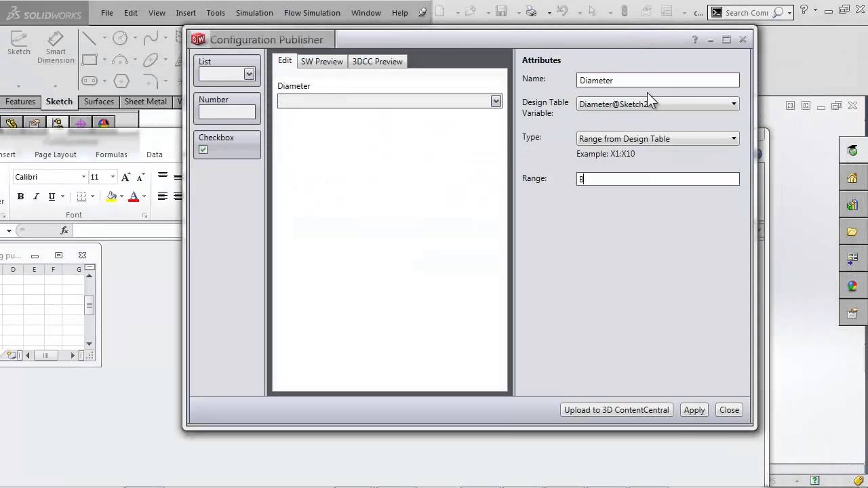Switch to the SW Preview tab
Screen dimensions: 868x488
[x=321, y=61]
